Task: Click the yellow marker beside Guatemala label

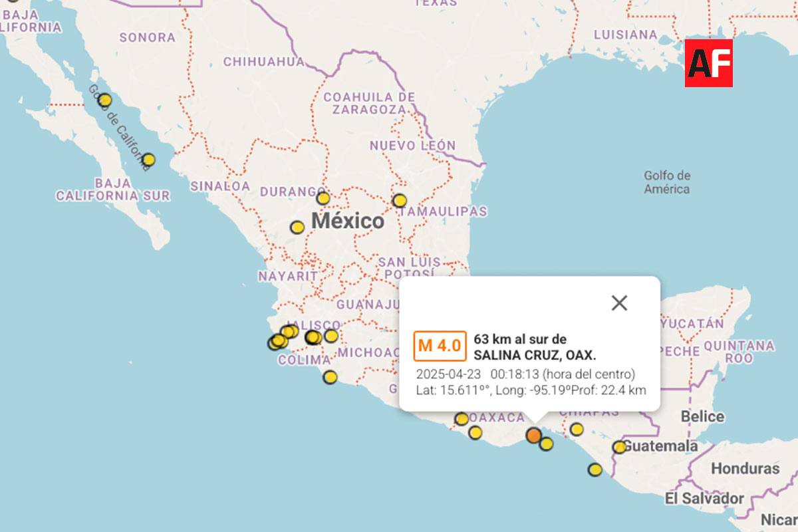Action: click(619, 447)
